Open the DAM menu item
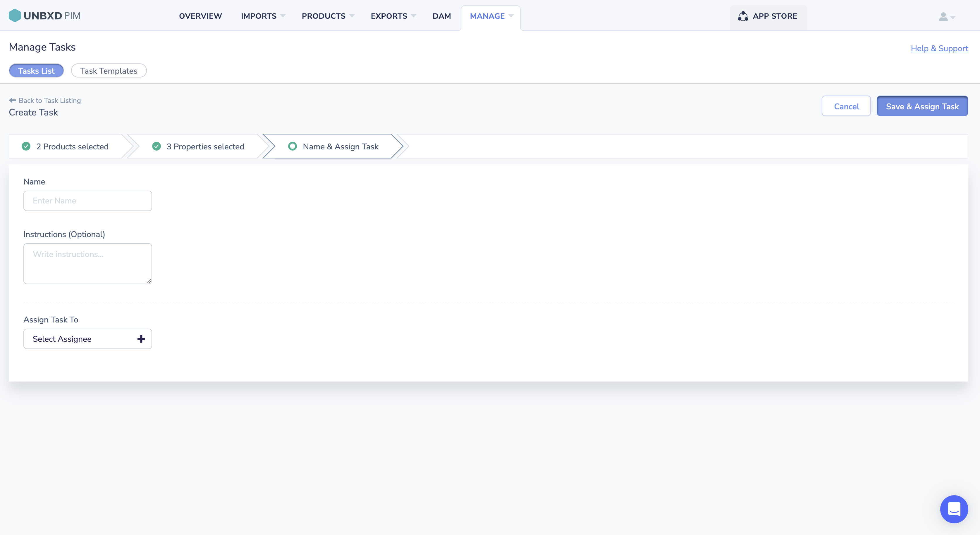This screenshot has height=535, width=980. [442, 16]
